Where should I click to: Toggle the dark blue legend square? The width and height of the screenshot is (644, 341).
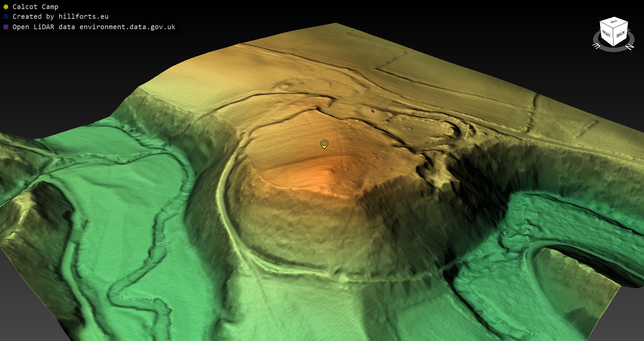pyautogui.click(x=6, y=16)
